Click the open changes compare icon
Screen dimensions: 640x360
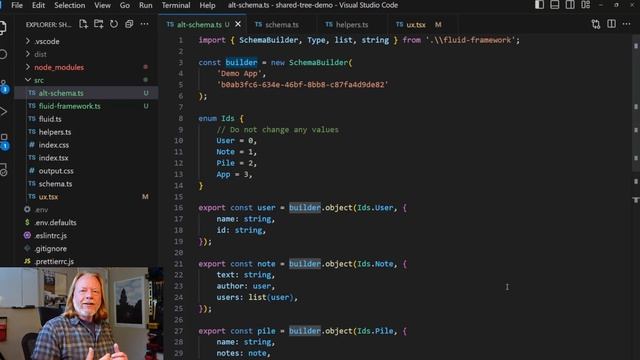click(x=596, y=24)
